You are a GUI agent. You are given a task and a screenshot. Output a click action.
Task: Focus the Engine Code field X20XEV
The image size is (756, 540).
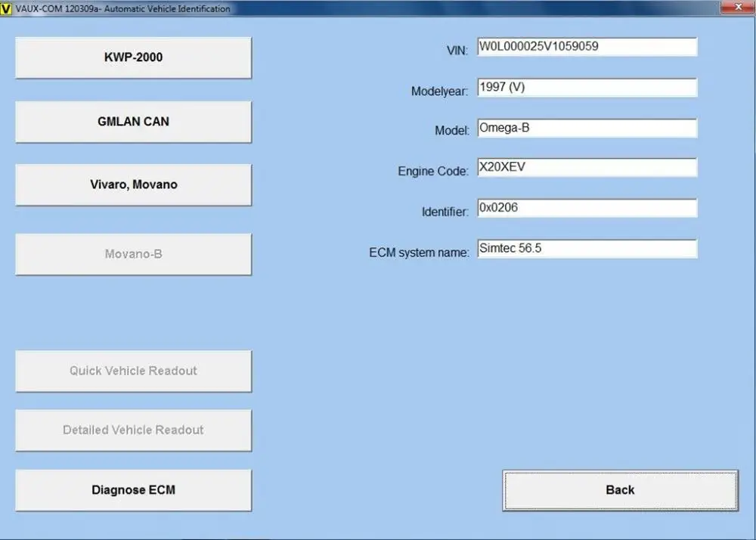tap(587, 167)
